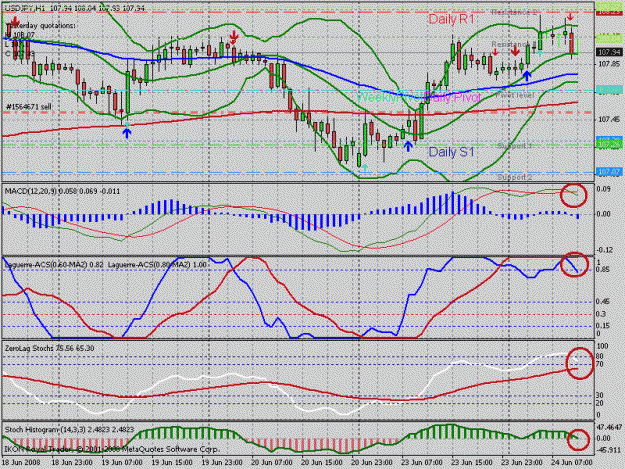Select the cyan pivot price tag on price scale
The width and height of the screenshot is (625, 469).
tap(609, 90)
